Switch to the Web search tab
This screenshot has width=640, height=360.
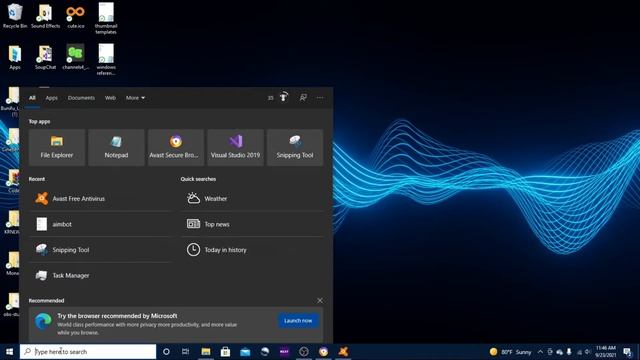tap(110, 98)
